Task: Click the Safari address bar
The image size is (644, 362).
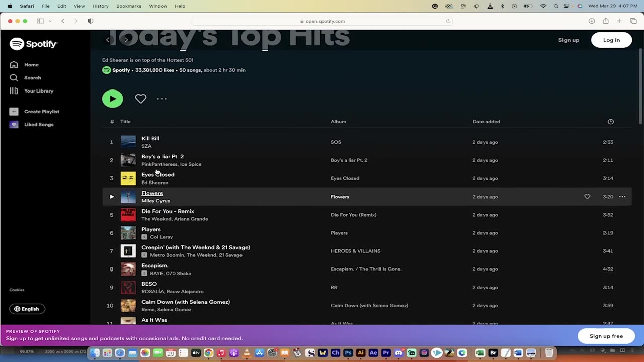Action: (x=322, y=21)
